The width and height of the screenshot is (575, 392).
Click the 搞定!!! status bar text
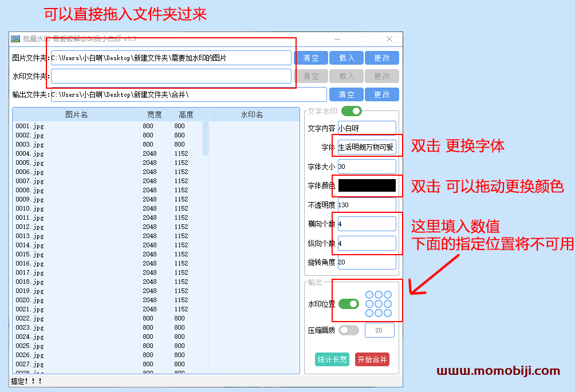click(x=26, y=381)
